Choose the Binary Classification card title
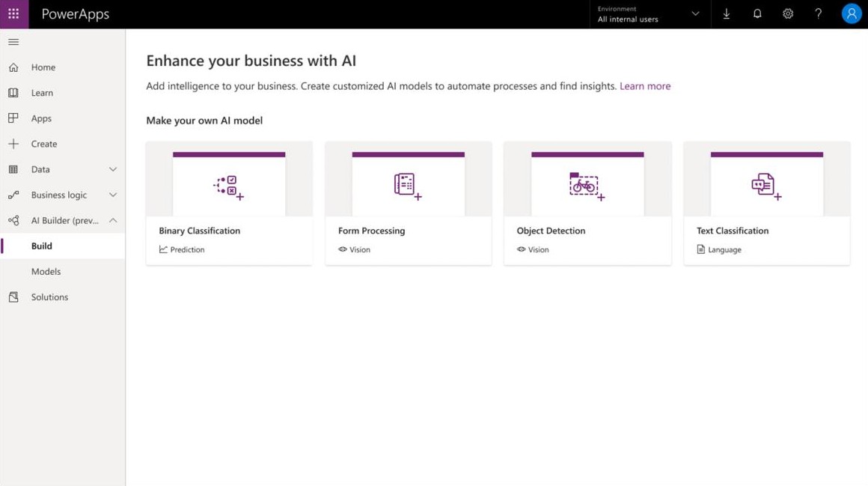The image size is (868, 486). click(x=199, y=231)
